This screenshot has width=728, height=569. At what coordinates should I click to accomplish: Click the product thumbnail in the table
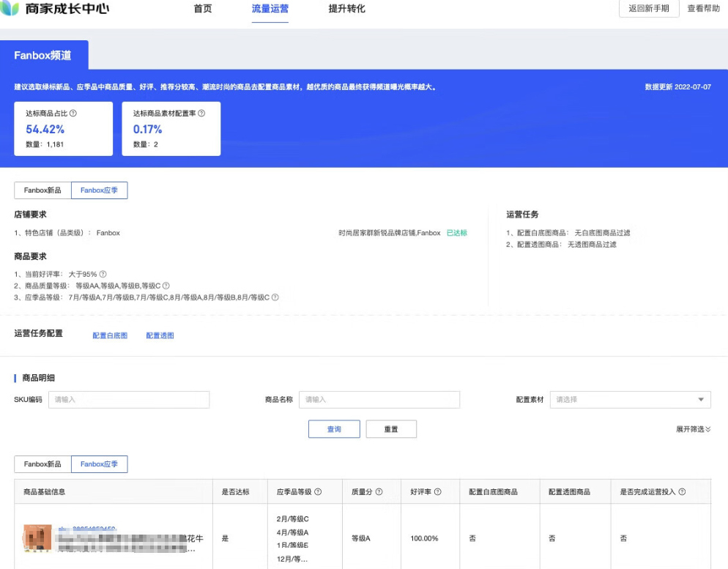pyautogui.click(x=37, y=538)
